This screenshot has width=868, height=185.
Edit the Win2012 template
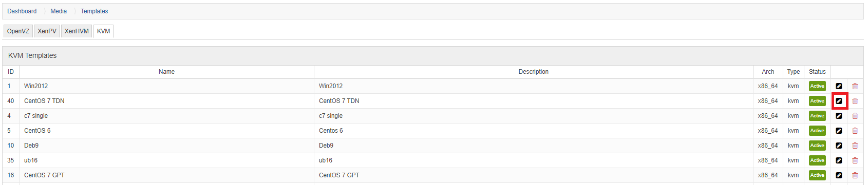pyautogui.click(x=839, y=86)
